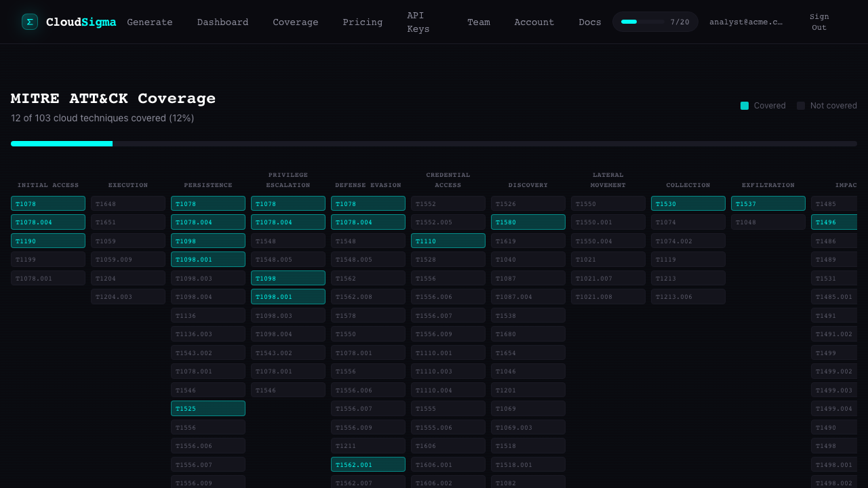Click the analyst account email
This screenshot has width=868, height=488.
[745, 22]
